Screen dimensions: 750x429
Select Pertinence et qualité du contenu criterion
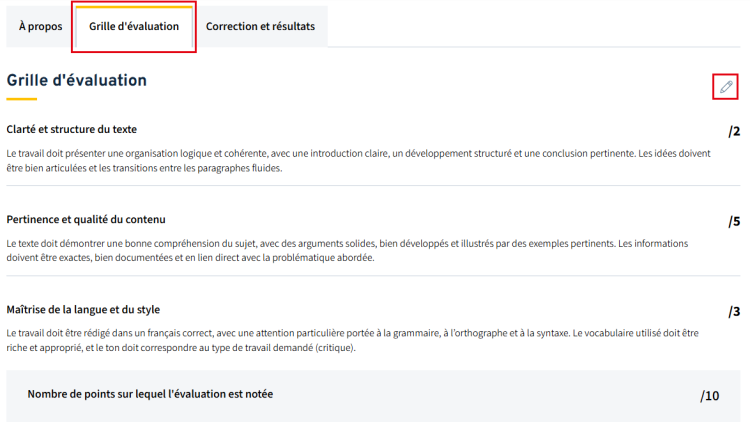(x=86, y=220)
